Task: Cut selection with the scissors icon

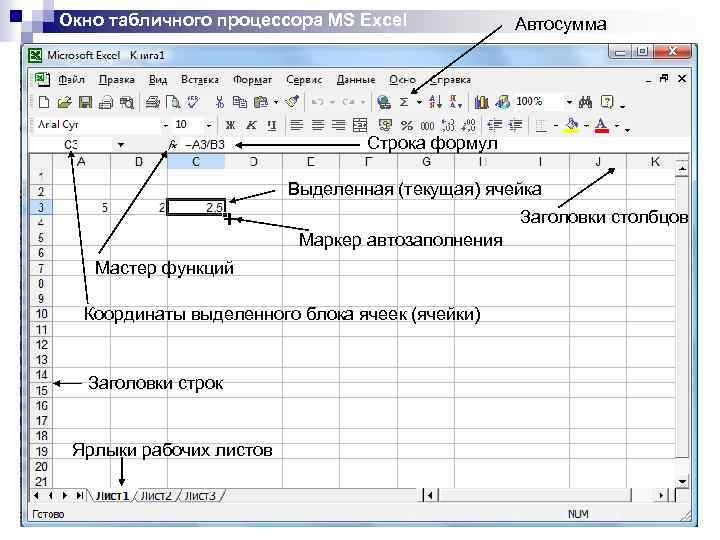Action: (219, 102)
